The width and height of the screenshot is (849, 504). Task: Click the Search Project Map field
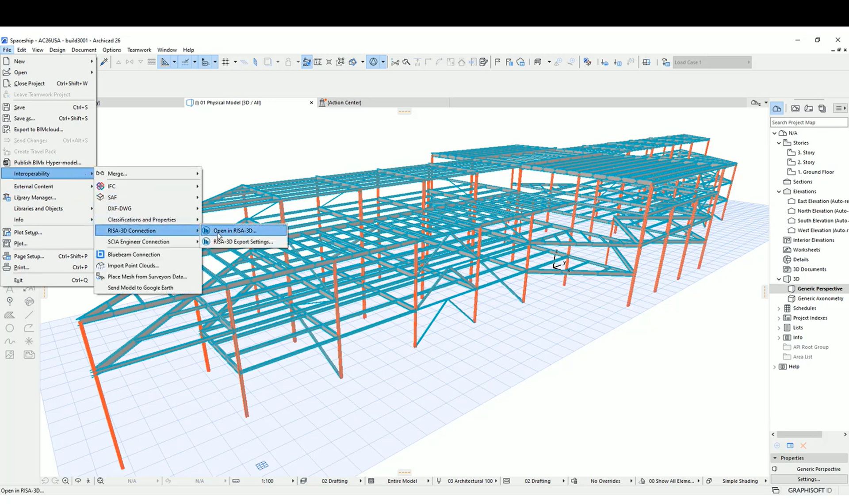click(x=809, y=122)
